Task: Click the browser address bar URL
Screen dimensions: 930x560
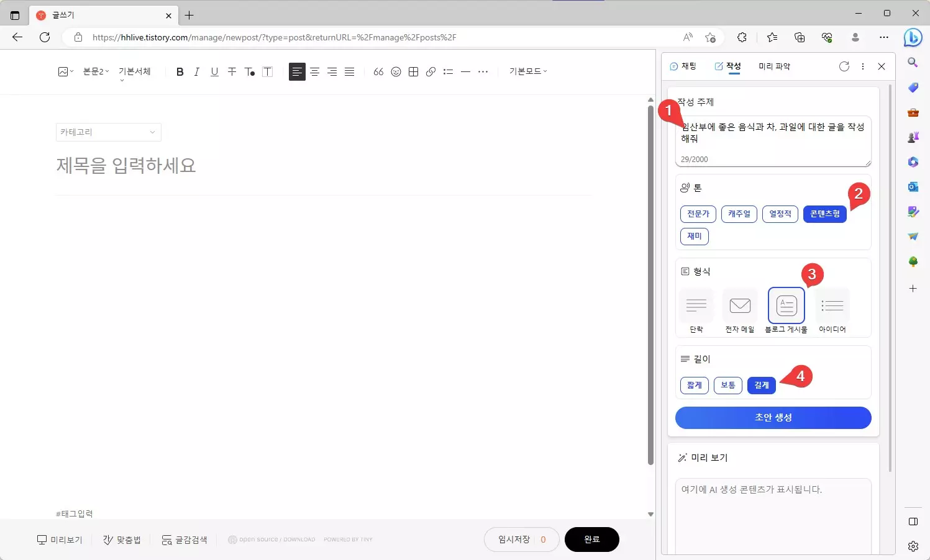Action: point(274,37)
